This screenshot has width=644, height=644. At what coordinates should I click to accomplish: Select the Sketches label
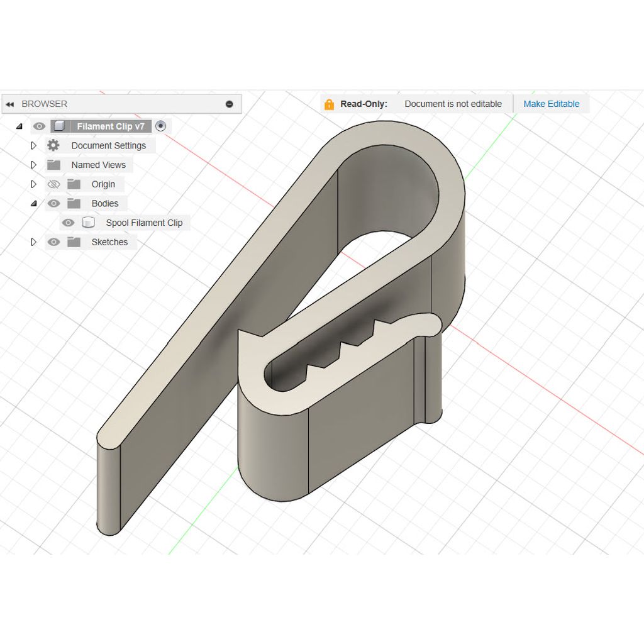pos(109,242)
